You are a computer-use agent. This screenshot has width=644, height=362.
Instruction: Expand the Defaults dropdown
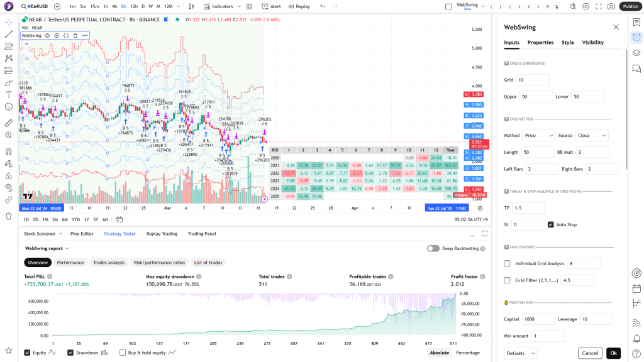point(520,353)
